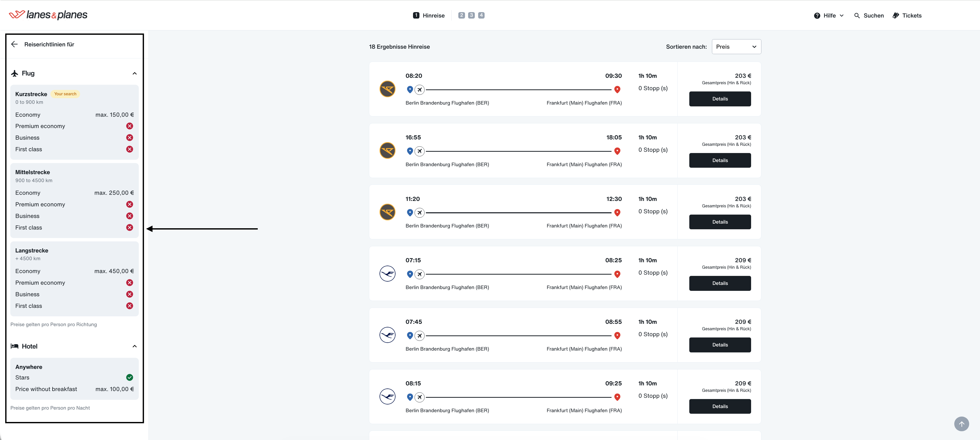Screen dimensions: 980x440
Task: Collapse the Flug section
Action: [x=134, y=73]
